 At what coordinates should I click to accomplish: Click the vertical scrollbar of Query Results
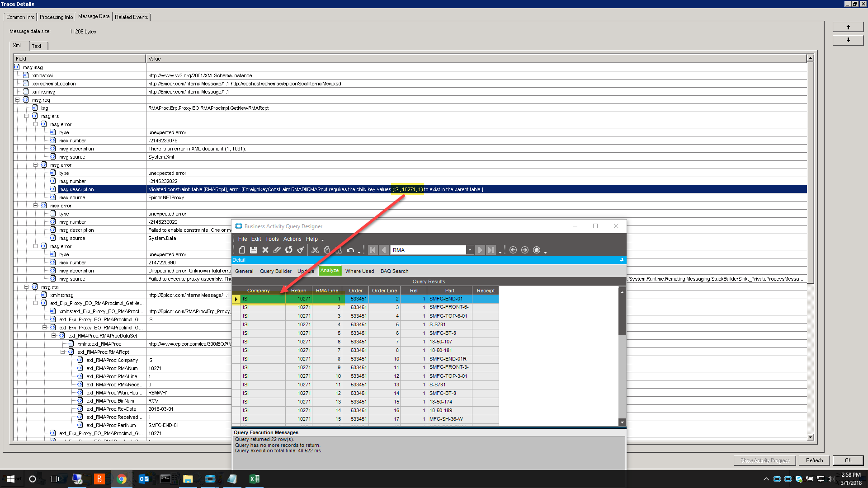pyautogui.click(x=622, y=357)
